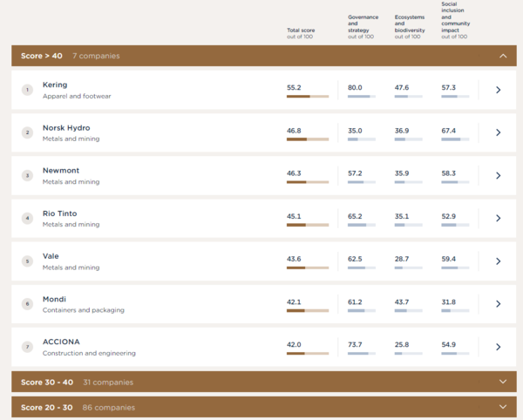Click the chevron arrow for Newmont

(x=498, y=175)
